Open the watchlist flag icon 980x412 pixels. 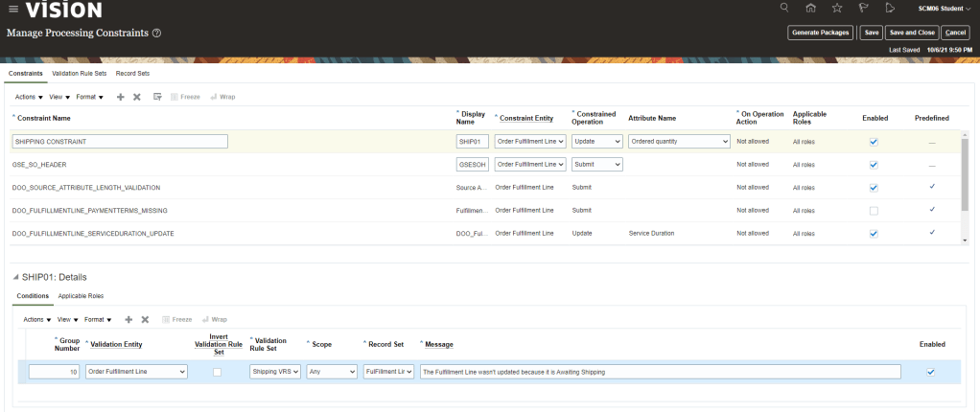coord(863,8)
